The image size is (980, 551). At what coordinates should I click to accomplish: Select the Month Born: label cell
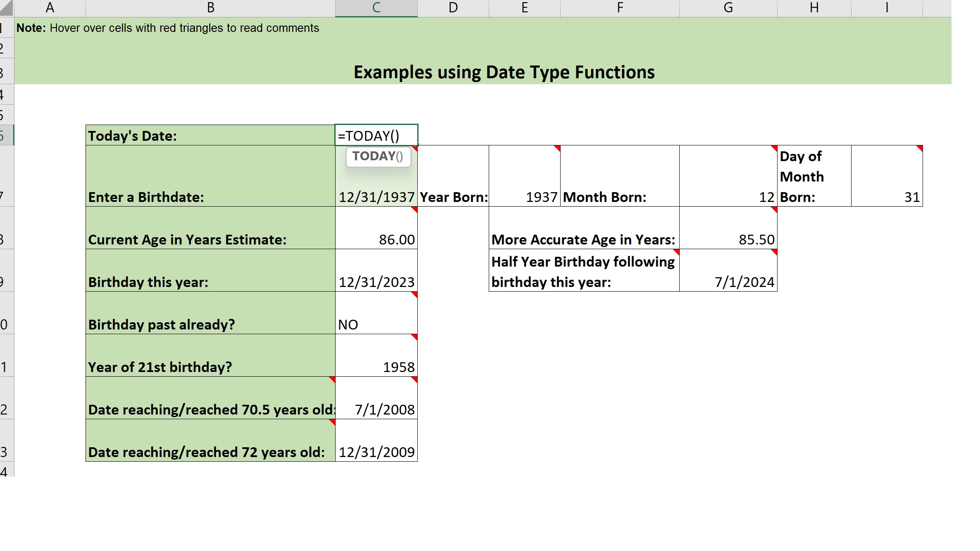(x=620, y=176)
